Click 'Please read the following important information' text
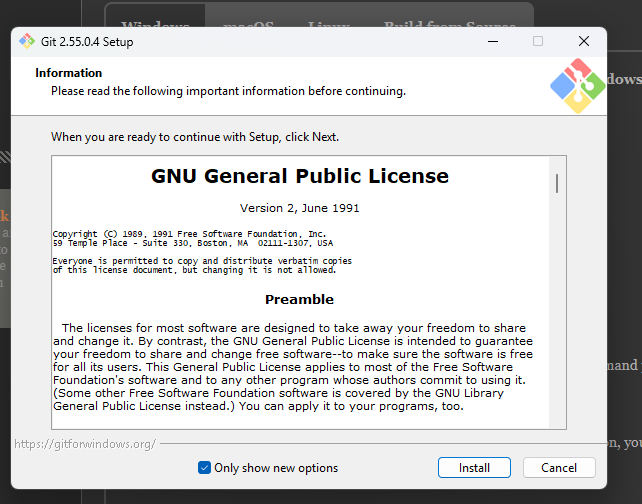642x504 pixels. pos(228,91)
